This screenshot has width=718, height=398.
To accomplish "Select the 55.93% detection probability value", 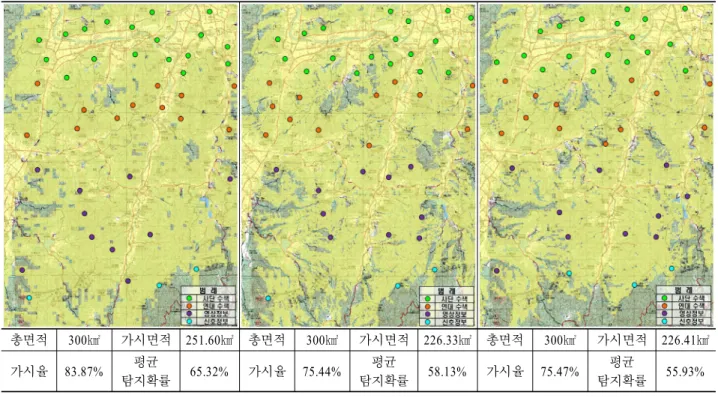I will [685, 371].
